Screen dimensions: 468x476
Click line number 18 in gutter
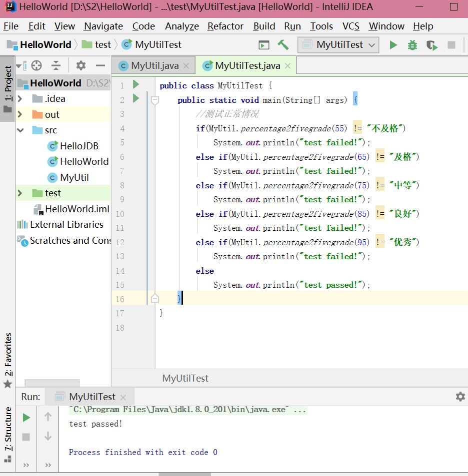pyautogui.click(x=120, y=328)
